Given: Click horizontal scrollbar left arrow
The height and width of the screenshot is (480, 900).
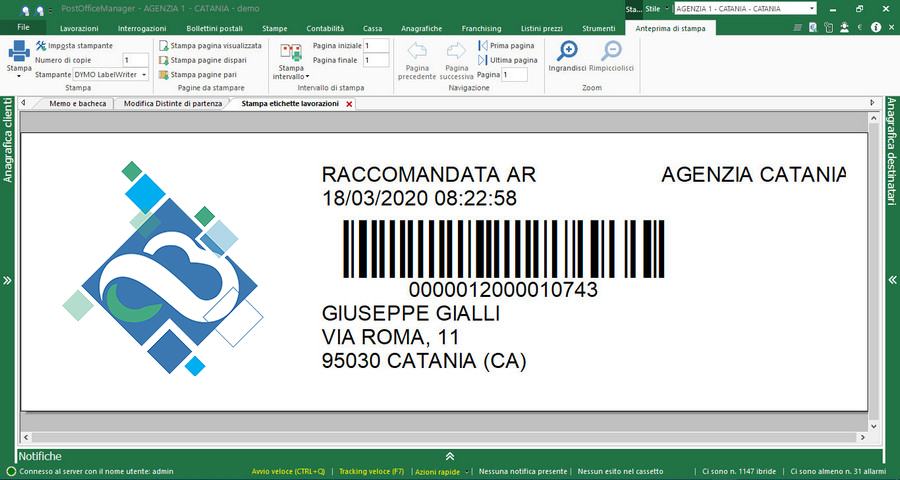Looking at the screenshot, I should [x=26, y=438].
